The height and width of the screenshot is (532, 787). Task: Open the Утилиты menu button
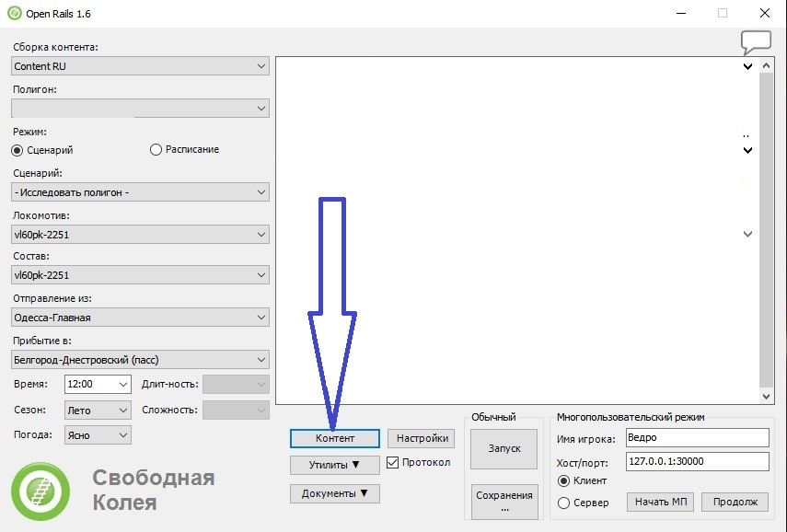tap(334, 465)
